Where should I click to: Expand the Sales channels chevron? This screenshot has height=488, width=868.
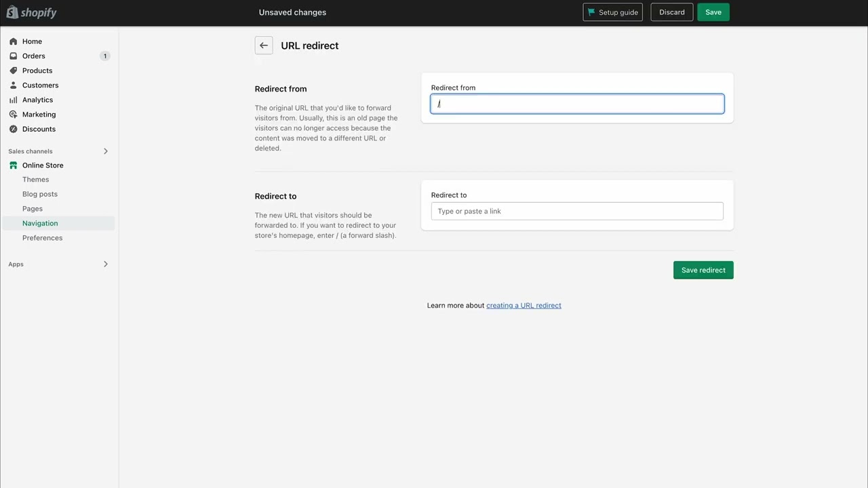(106, 151)
